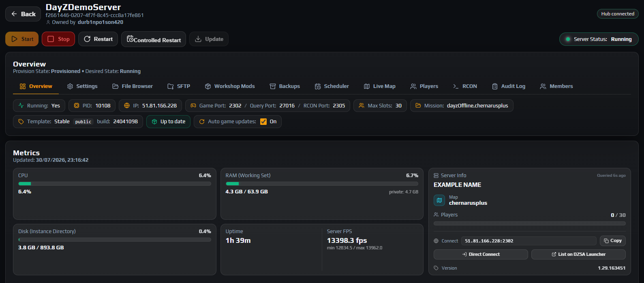Click the chip icon beside PID 10108

click(x=77, y=106)
